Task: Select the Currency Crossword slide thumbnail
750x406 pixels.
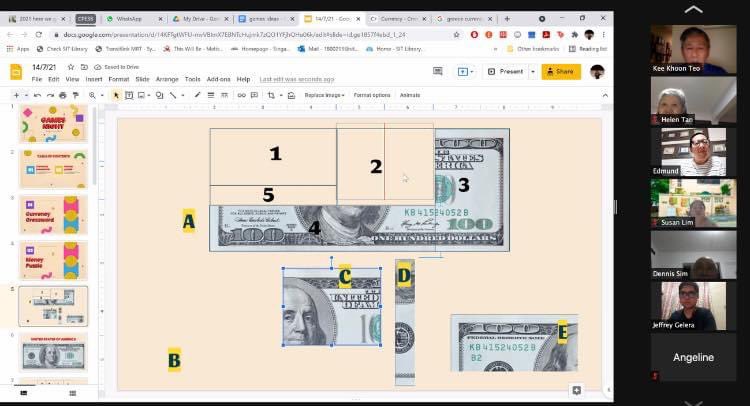Action: [x=53, y=215]
